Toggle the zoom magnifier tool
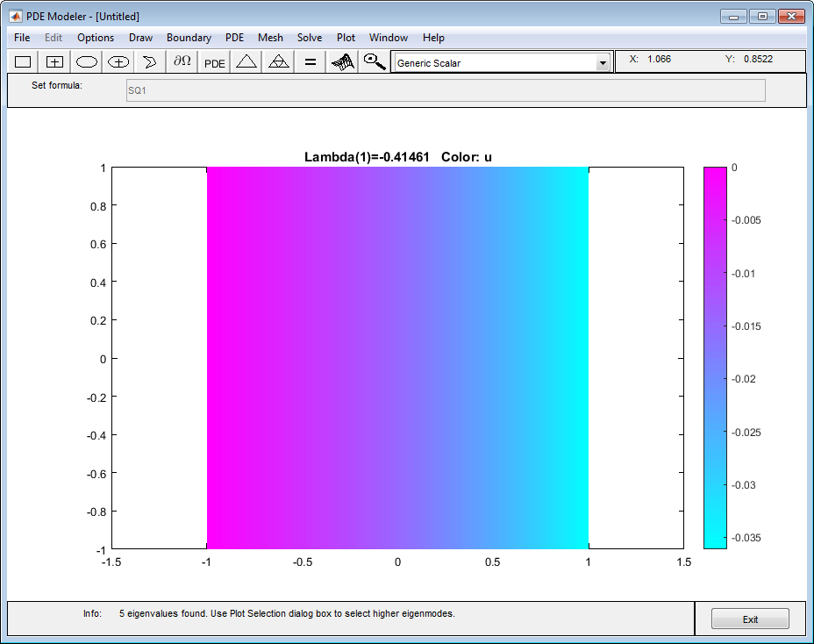The width and height of the screenshot is (814, 644). [x=375, y=62]
